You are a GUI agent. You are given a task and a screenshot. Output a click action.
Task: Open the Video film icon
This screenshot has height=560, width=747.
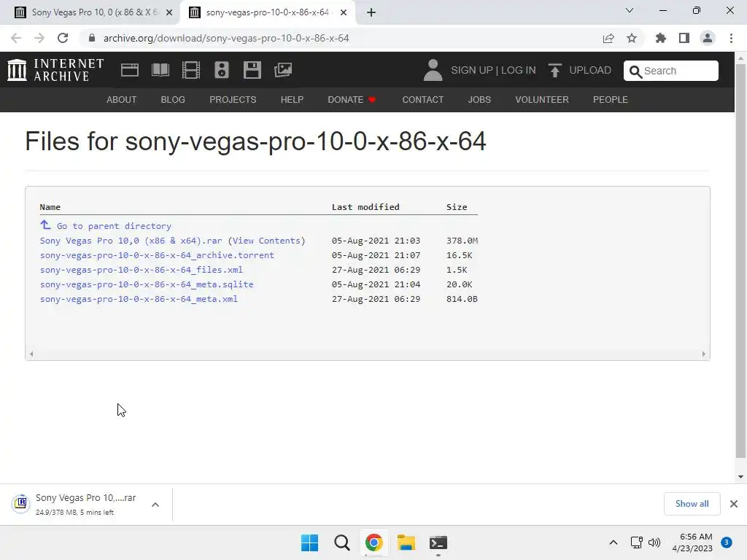pos(190,70)
